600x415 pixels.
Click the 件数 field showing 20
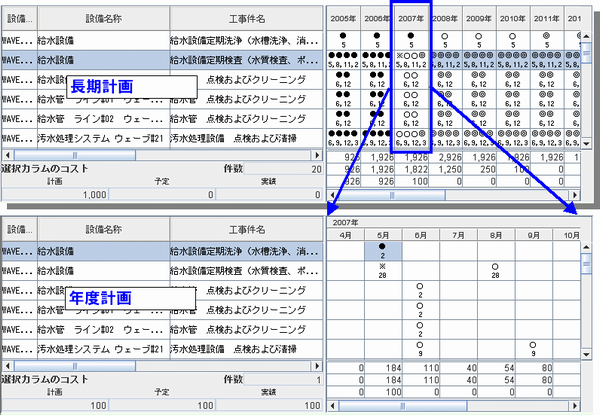pyautogui.click(x=283, y=169)
